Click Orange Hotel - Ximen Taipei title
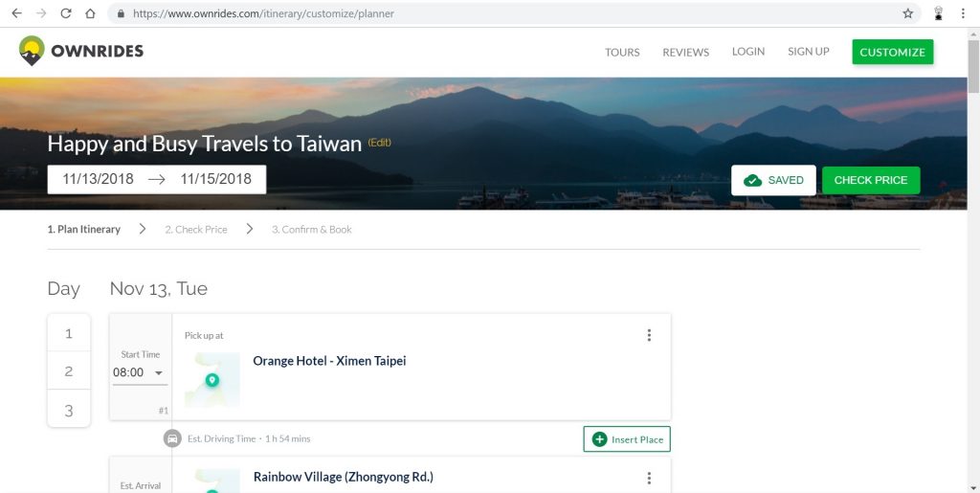The image size is (980, 493). coord(329,361)
